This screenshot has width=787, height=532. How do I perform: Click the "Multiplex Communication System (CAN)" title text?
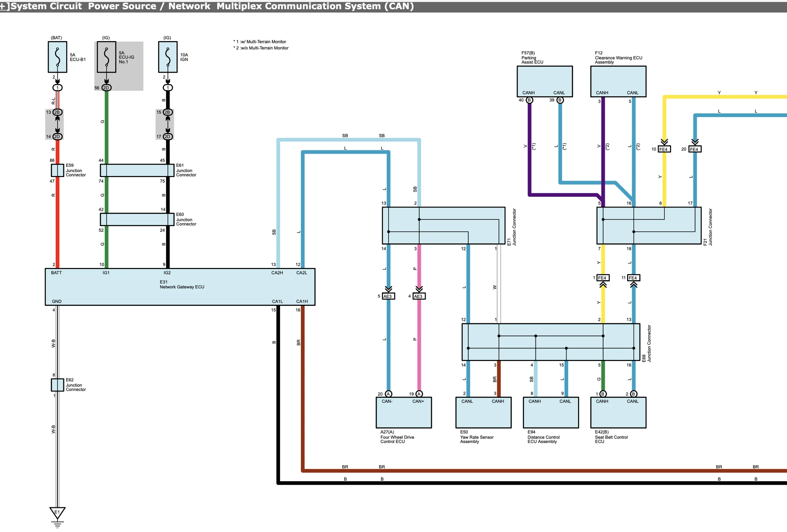pyautogui.click(x=315, y=6)
